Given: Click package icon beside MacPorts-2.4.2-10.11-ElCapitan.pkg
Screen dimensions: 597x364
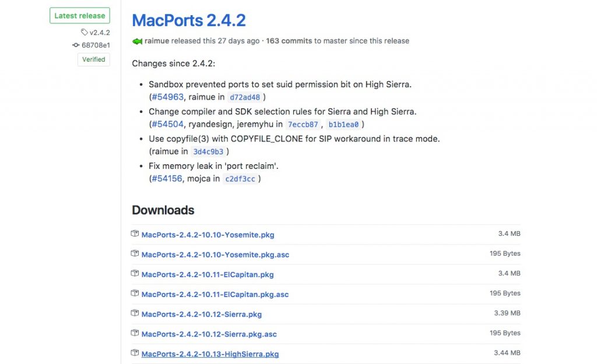Looking at the screenshot, I should click(135, 274).
